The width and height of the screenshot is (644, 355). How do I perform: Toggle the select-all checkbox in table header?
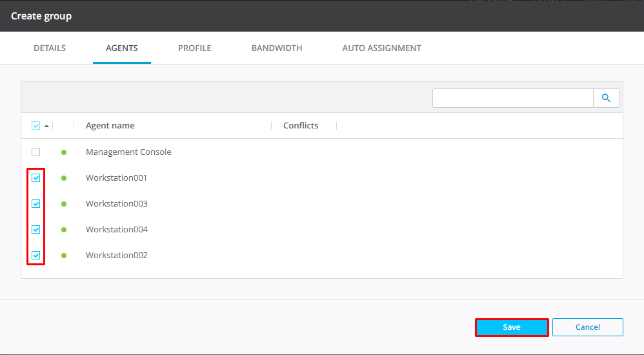[35, 126]
